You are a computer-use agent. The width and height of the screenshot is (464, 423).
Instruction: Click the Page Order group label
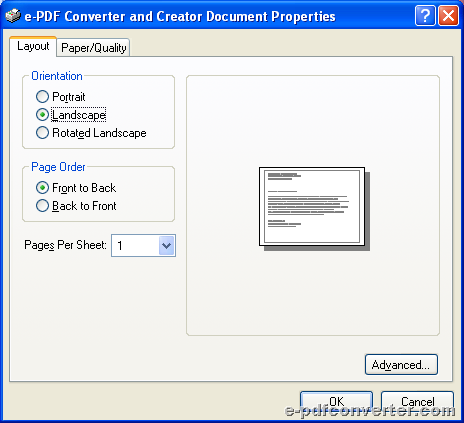tap(58, 167)
